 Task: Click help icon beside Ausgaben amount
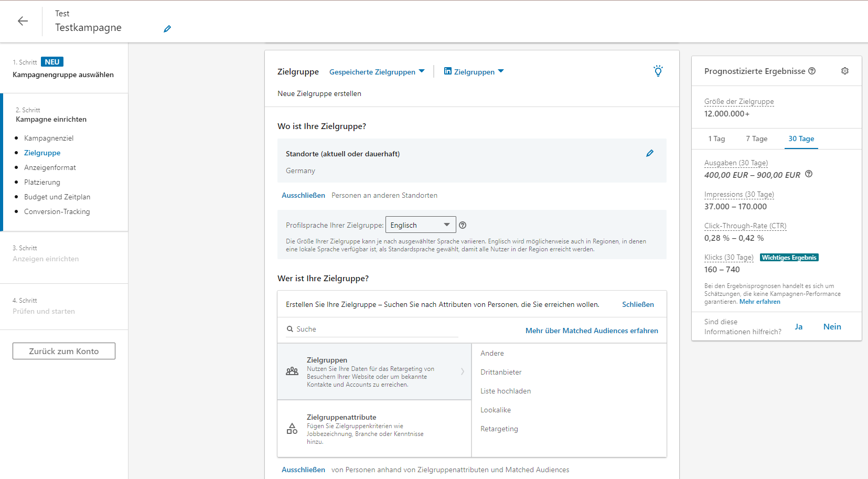809,174
